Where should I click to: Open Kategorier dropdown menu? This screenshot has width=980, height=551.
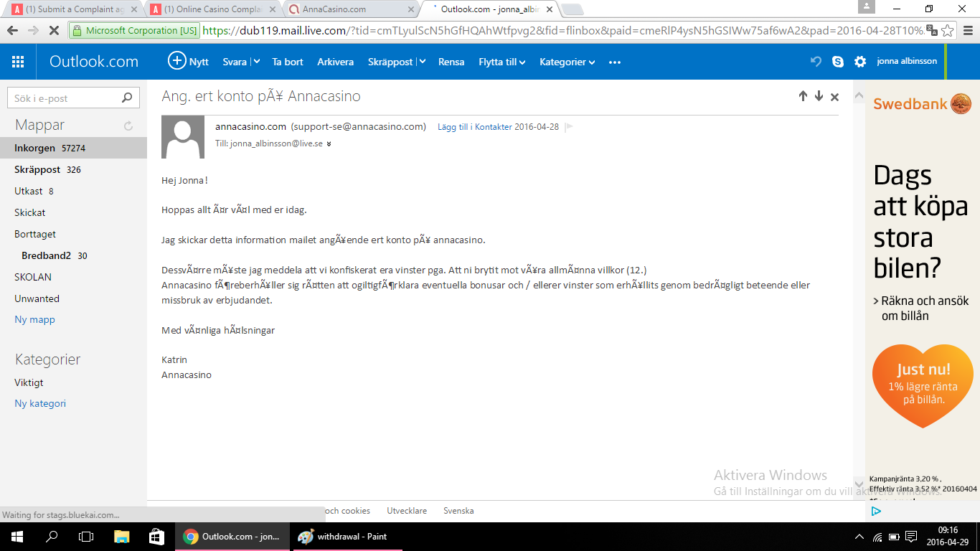point(567,62)
